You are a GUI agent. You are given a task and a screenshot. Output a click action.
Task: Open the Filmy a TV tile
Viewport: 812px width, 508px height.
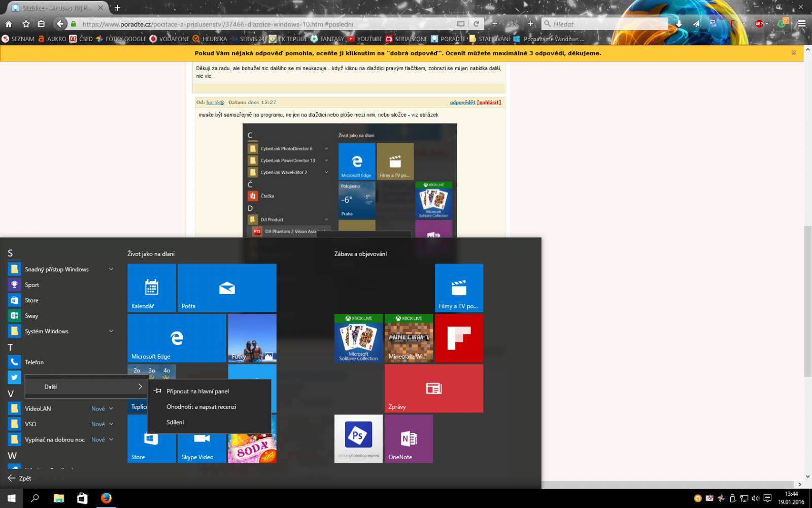coord(459,288)
